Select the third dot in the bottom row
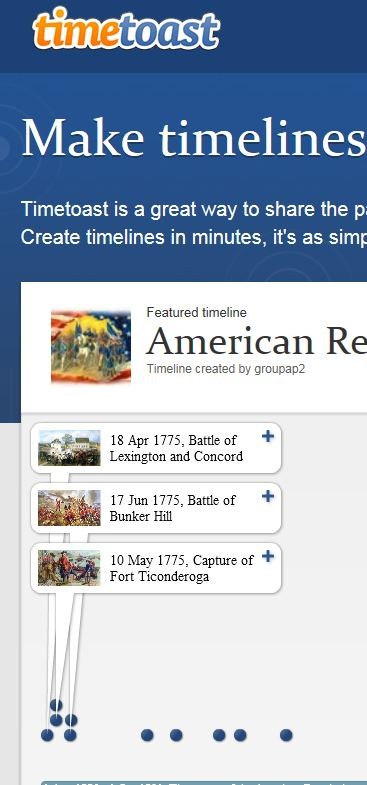367x785 pixels. tap(147, 735)
